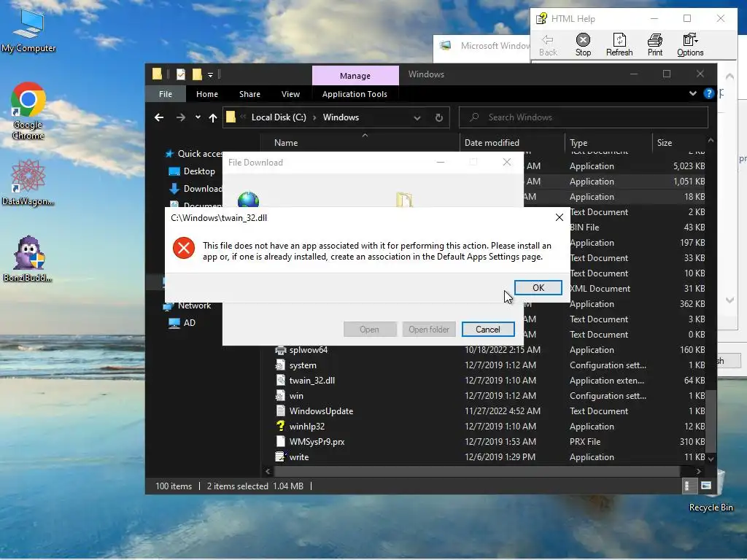This screenshot has height=560, width=747.
Task: Refresh the Windows folder in the address bar
Action: click(x=438, y=117)
